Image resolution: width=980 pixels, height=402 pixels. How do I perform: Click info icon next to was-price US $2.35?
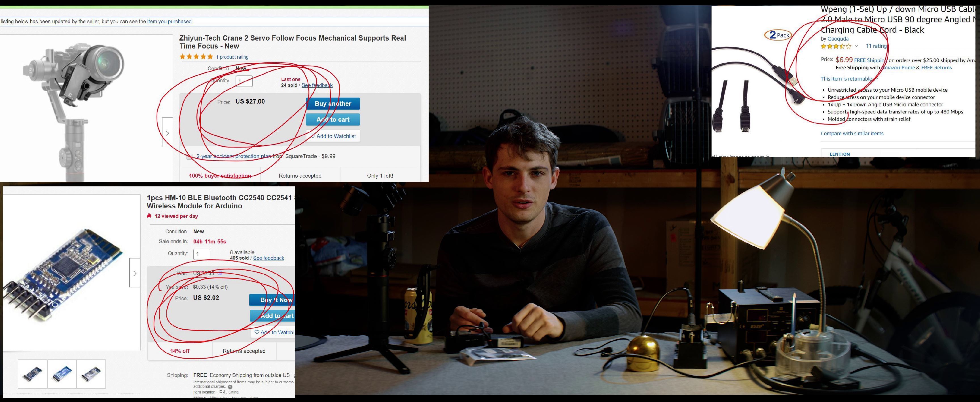[220, 273]
